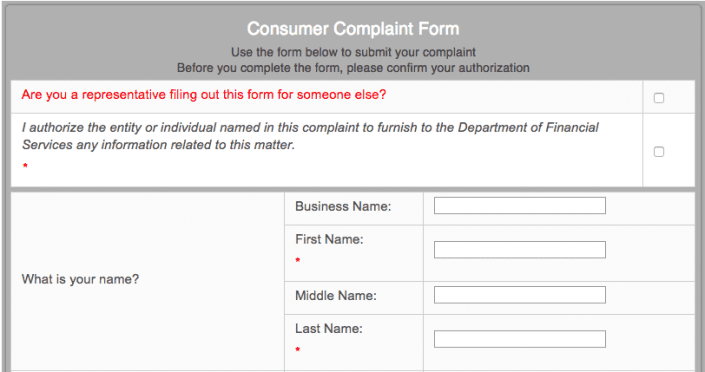Tick the authorization to furnish information checkbox
This screenshot has height=372, width=705.
(x=659, y=152)
